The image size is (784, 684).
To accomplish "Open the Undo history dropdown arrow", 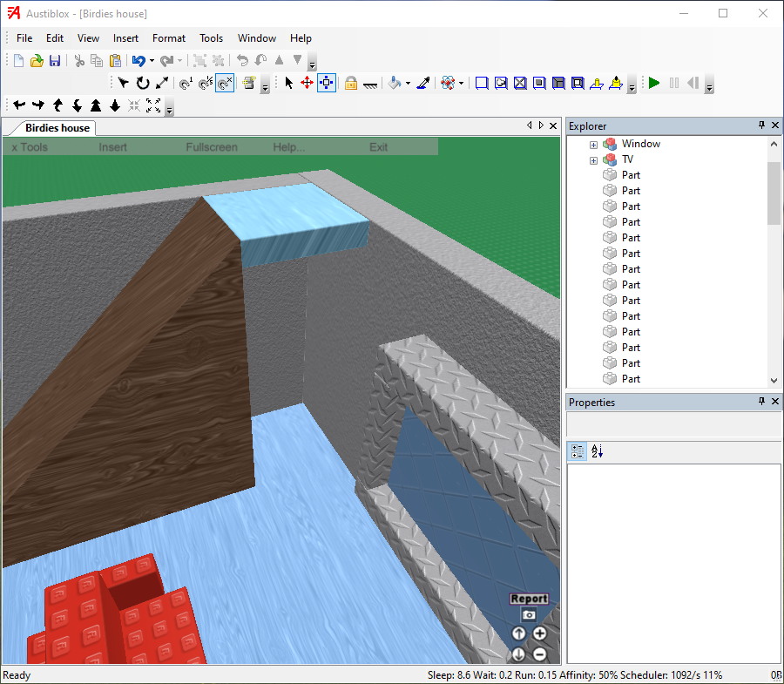I will [152, 61].
